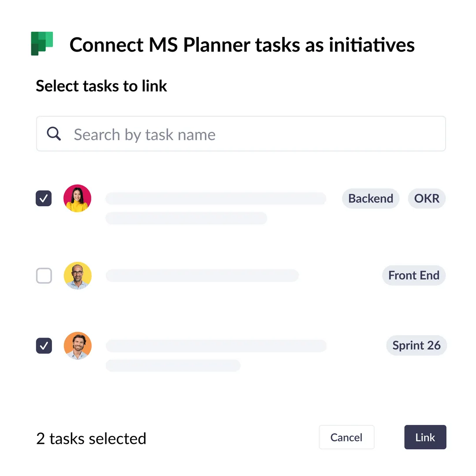
Task: Click the Connect MS Planner tasks title
Action: [x=242, y=45]
